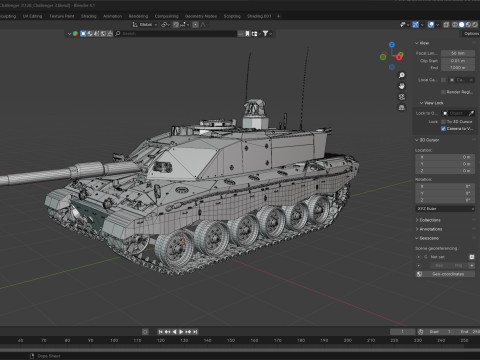Open the snapping options dropdown

pyautogui.click(x=184, y=25)
